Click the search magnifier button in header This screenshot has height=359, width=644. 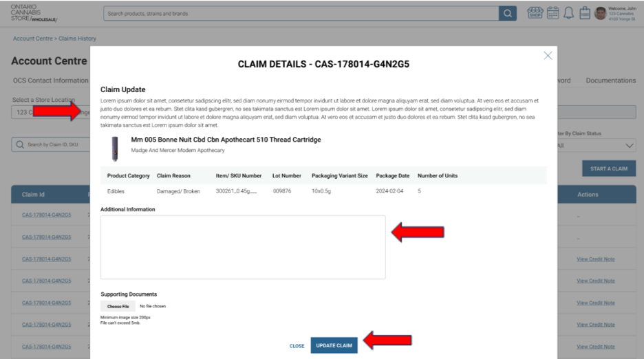(508, 14)
